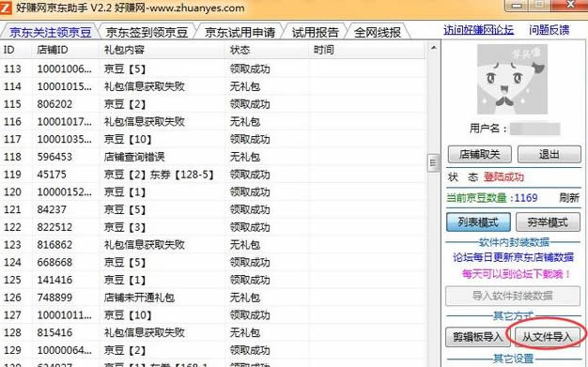Click the 从文件导入 button
The image size is (588, 367).
(548, 337)
